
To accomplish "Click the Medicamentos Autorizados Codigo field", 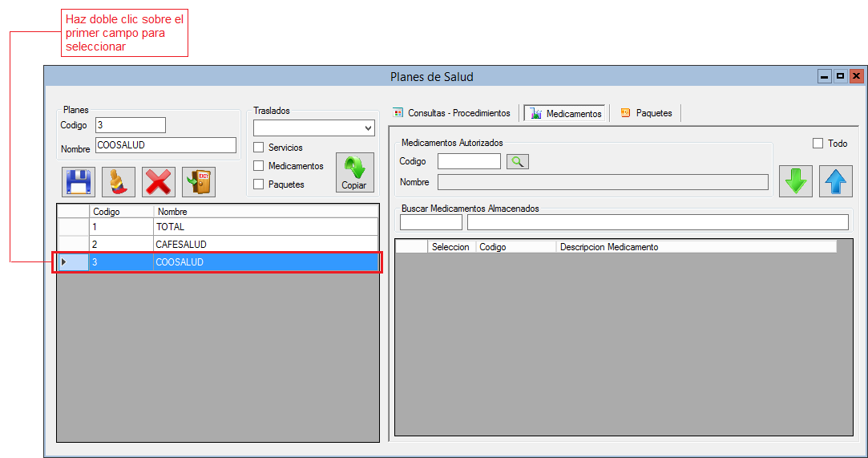I will point(469,162).
